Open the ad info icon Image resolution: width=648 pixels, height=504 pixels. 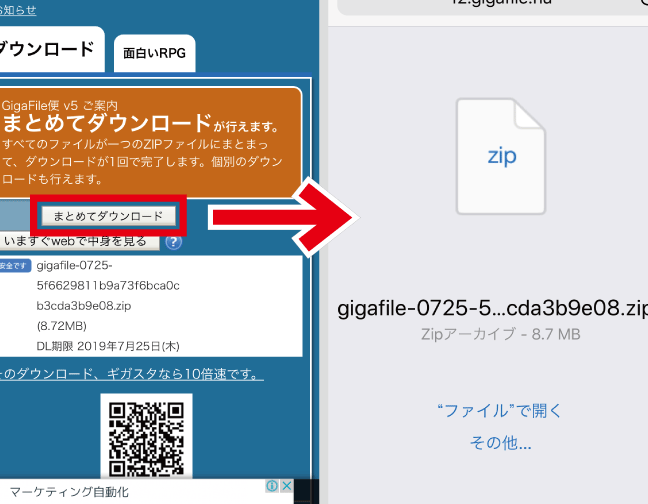pyautogui.click(x=272, y=486)
